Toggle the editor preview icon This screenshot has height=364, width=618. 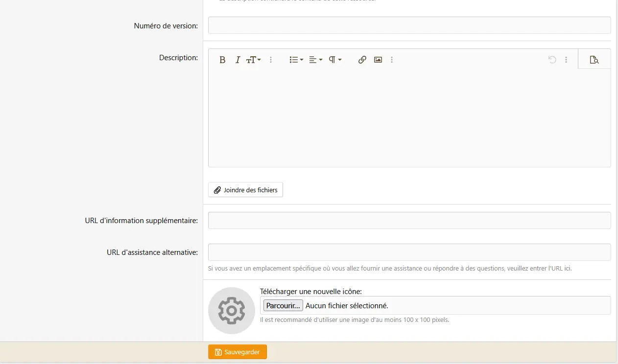[x=594, y=60]
